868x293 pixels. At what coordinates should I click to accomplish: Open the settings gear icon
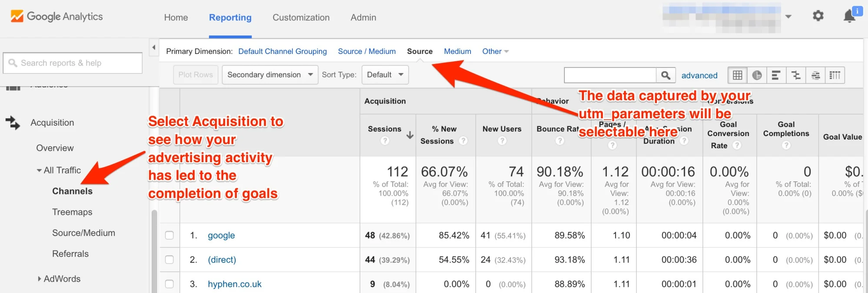(818, 16)
